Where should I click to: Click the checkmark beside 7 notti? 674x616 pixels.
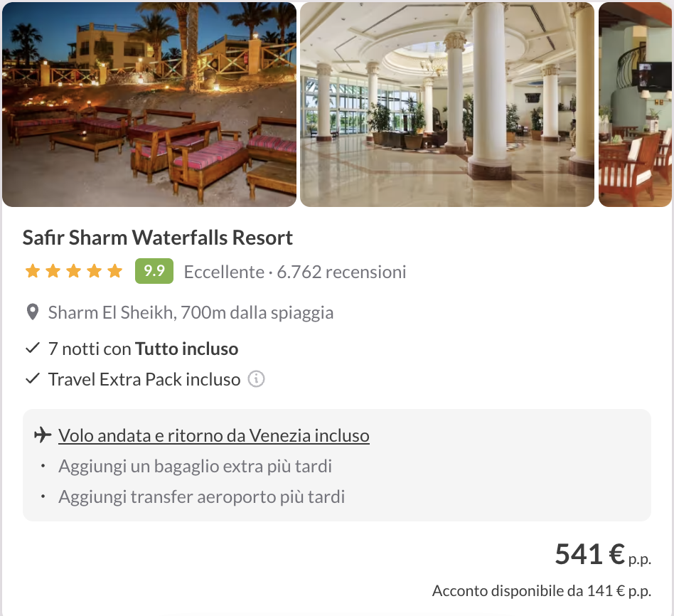[33, 348]
